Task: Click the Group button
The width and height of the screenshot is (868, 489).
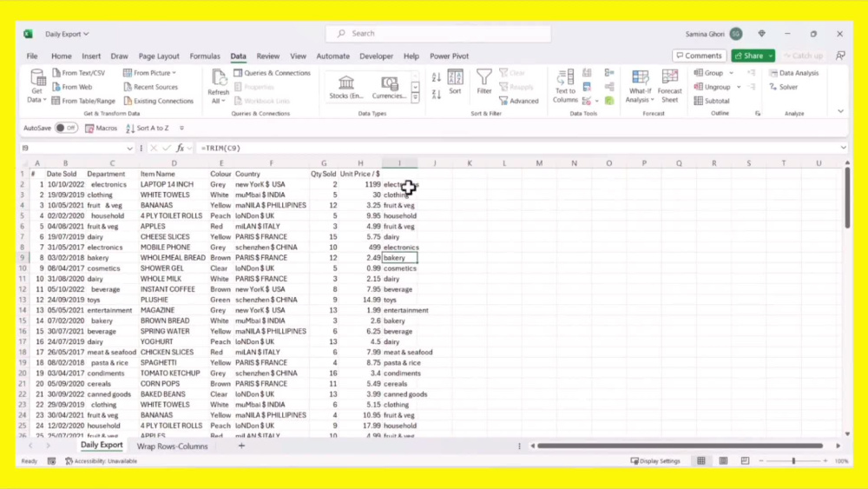Action: click(708, 73)
